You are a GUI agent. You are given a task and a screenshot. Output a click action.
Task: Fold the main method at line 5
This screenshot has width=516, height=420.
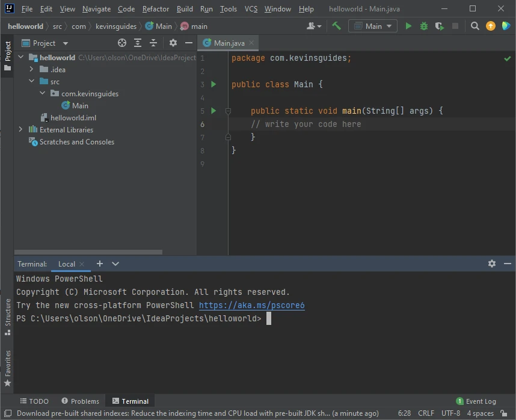point(228,111)
